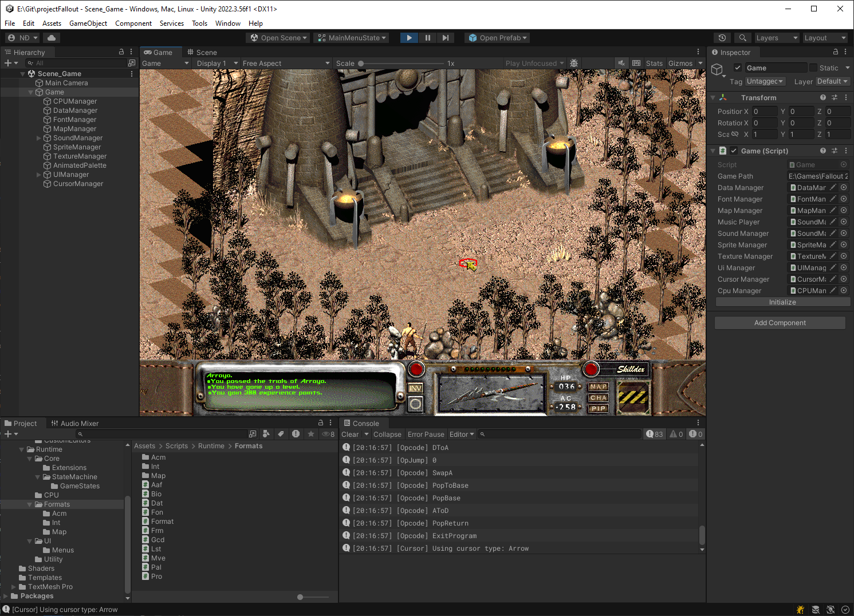Search by type in Project panel
Viewport: 854px width, 616px height.
click(266, 434)
